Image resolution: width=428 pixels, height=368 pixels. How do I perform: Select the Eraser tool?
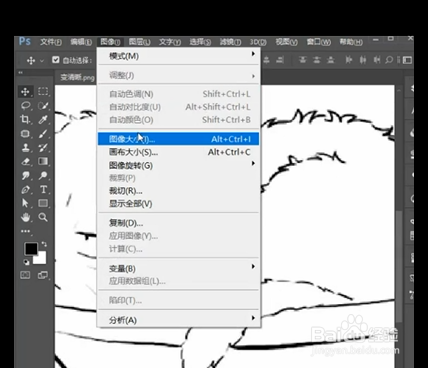[25, 162]
